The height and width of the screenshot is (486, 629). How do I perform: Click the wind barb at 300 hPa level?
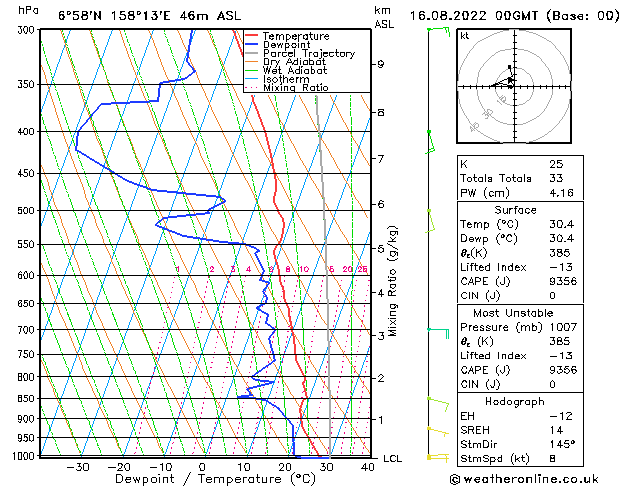(439, 31)
